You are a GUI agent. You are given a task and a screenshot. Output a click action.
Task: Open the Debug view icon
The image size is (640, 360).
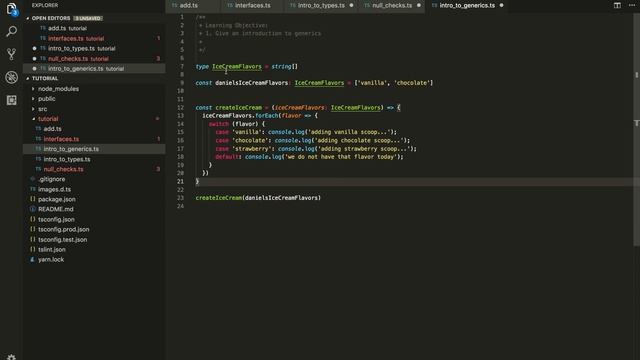11,77
